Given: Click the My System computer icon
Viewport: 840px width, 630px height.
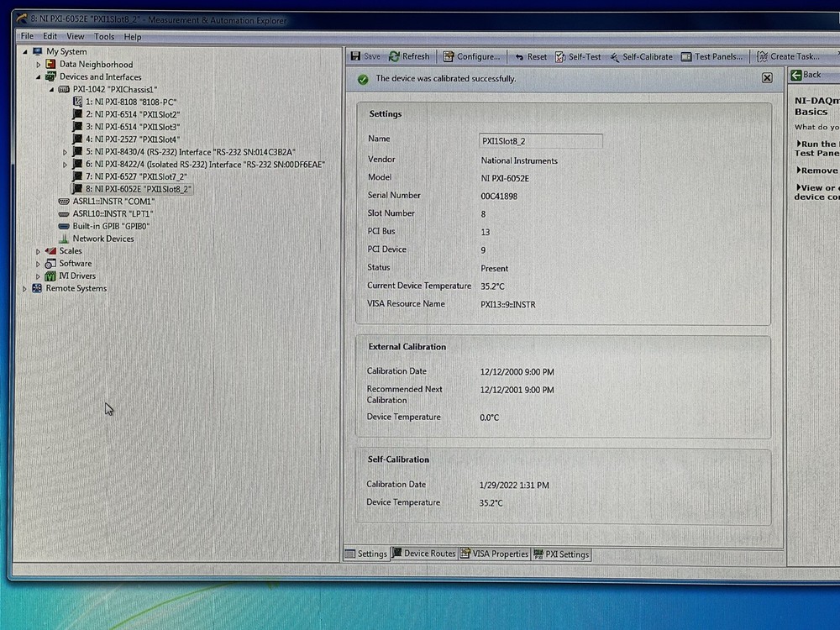Looking at the screenshot, I should point(38,51).
